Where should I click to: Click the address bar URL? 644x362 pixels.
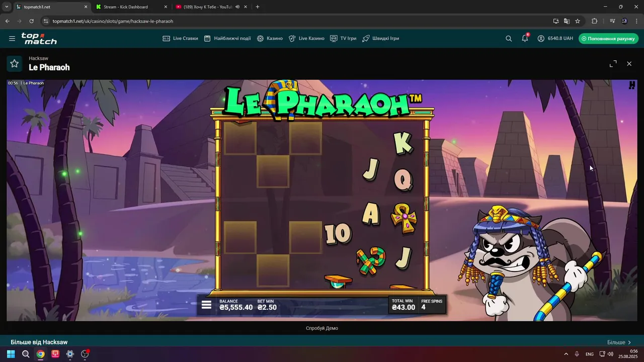[x=113, y=21]
